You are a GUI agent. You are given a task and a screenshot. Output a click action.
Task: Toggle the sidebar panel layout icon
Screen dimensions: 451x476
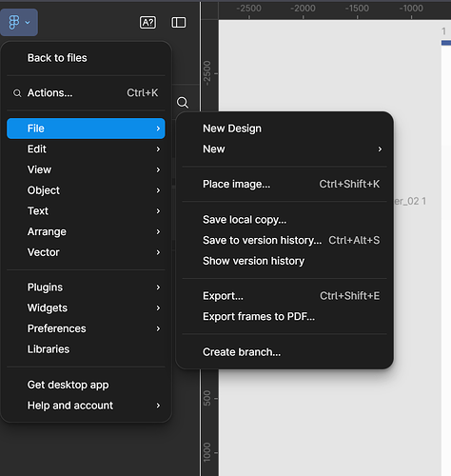click(x=179, y=23)
